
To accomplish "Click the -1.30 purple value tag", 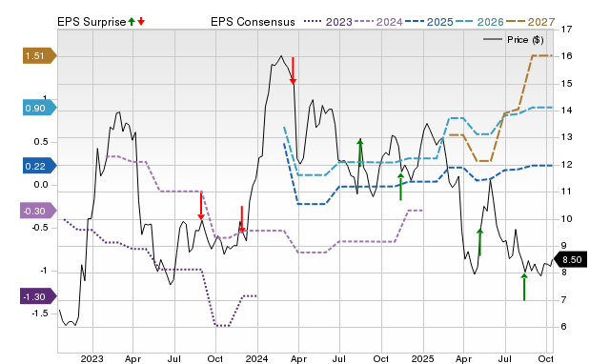I will click(38, 297).
